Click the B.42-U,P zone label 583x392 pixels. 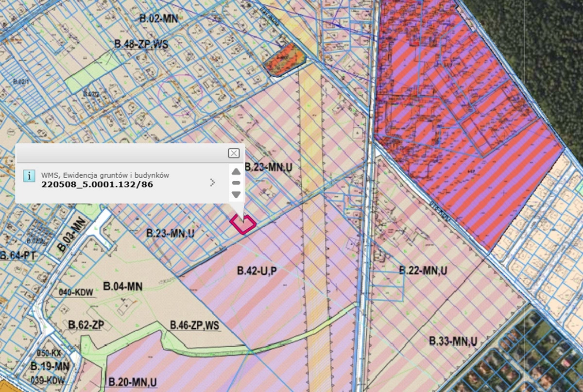(x=257, y=271)
